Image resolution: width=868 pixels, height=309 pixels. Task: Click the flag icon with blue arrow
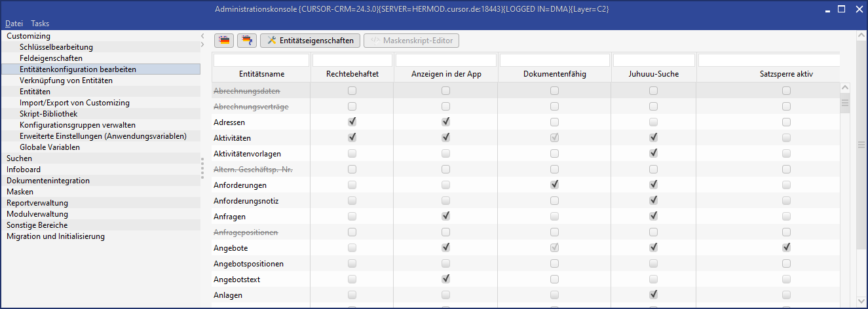tap(247, 41)
